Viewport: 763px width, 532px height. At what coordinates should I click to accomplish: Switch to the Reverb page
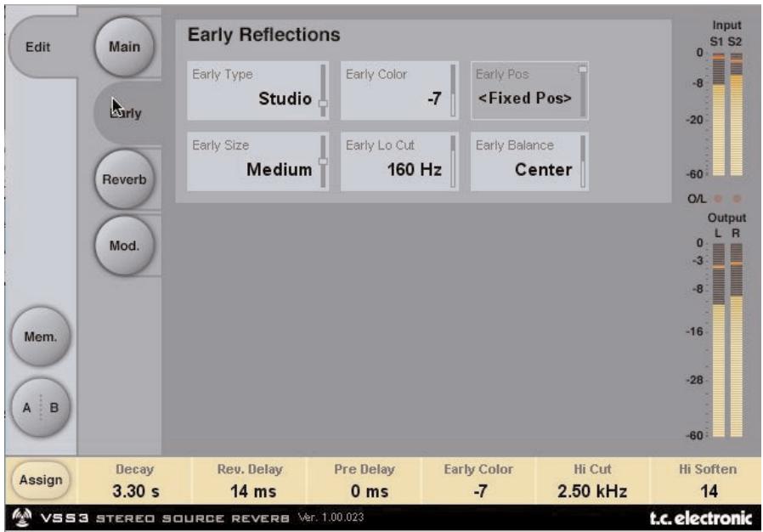[124, 179]
